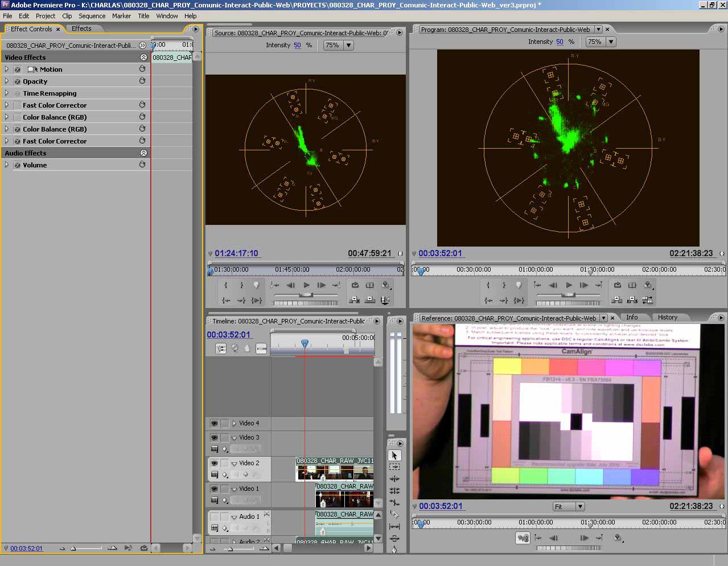
Task: Click the shuttle slider under the Program monitor
Action: click(x=567, y=294)
